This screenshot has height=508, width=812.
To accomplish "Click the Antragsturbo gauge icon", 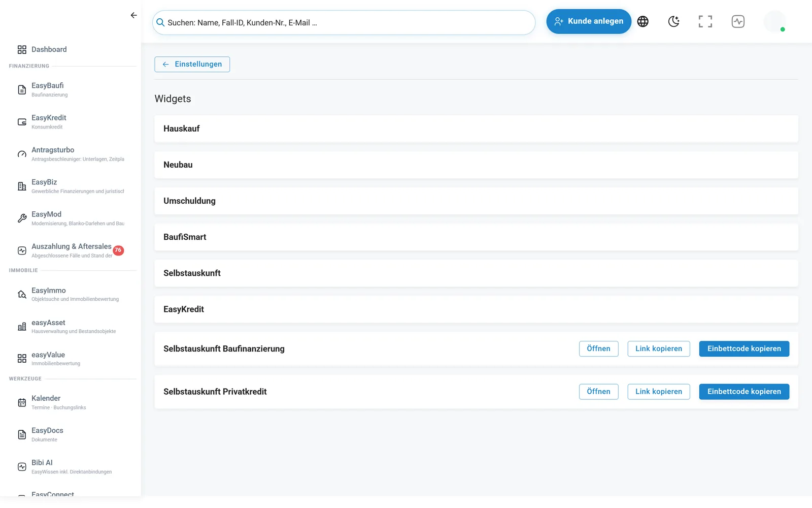I will click(22, 154).
